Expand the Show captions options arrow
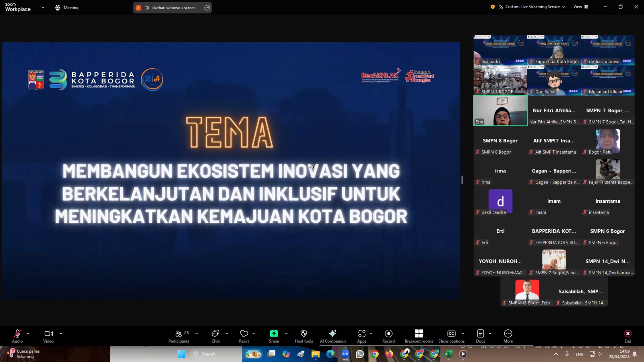This screenshot has width=644, height=362. [x=463, y=333]
